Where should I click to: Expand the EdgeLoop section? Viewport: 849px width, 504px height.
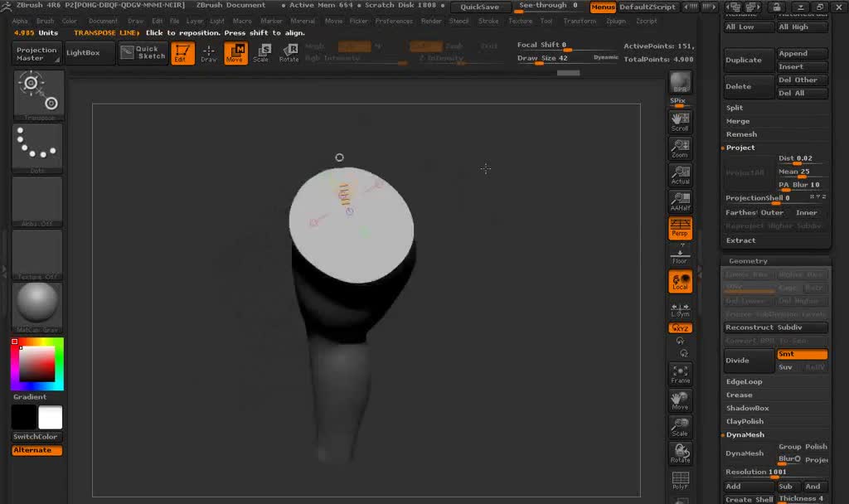point(745,381)
